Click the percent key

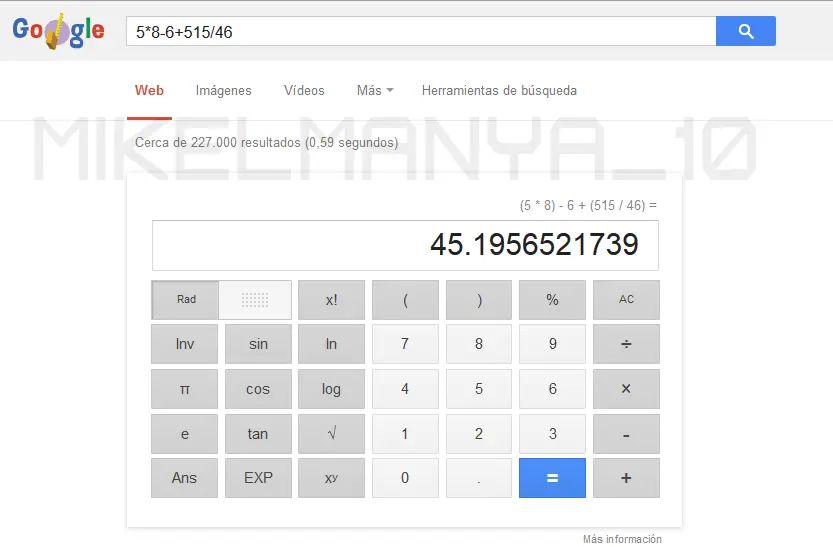552,300
